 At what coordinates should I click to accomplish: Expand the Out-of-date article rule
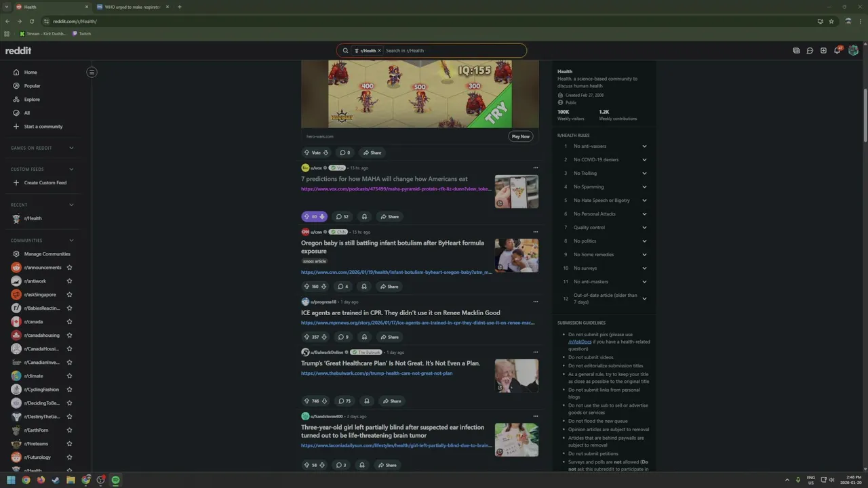click(644, 299)
